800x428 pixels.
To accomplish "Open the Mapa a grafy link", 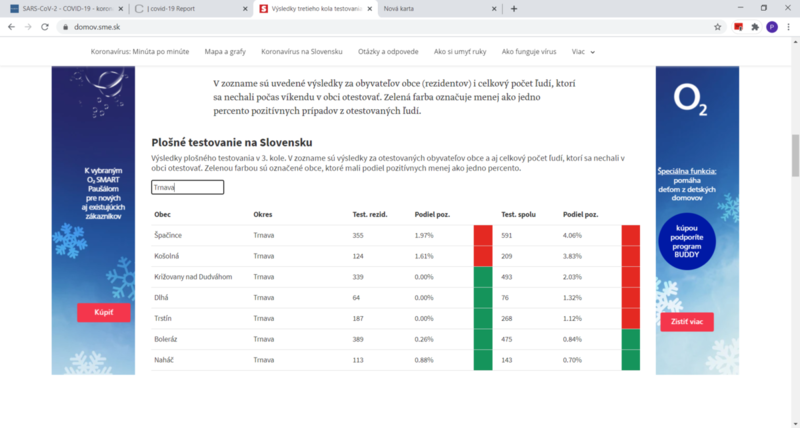I will (225, 52).
